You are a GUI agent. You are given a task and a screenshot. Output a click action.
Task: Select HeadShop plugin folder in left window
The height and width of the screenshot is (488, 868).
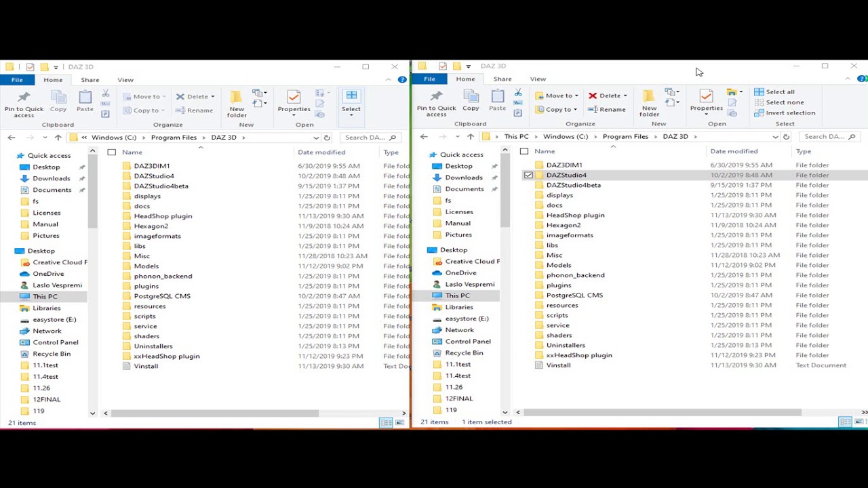(163, 216)
